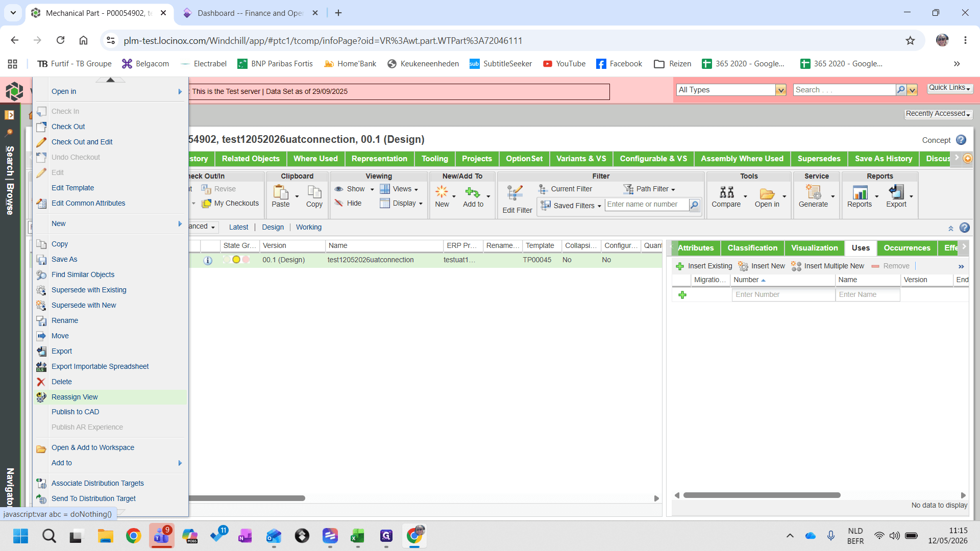The image size is (980, 551).
Task: Select Reassign View from context menu
Action: (110, 397)
